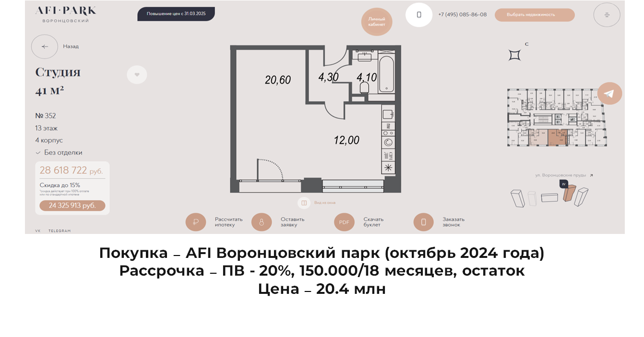The height and width of the screenshot is (337, 644).
Task: Click the Оставить заявку circle icon
Action: [x=262, y=222]
